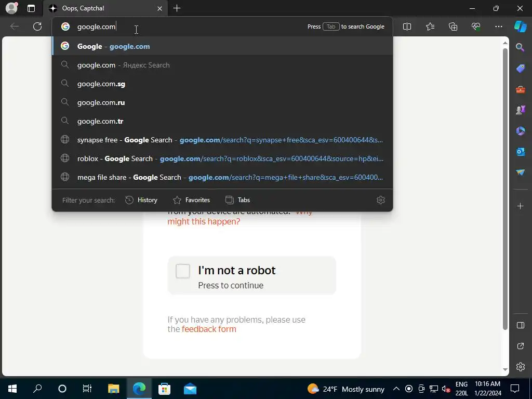Open sidebar Tools briefcase icon
Image resolution: width=532 pixels, height=399 pixels.
pyautogui.click(x=520, y=89)
